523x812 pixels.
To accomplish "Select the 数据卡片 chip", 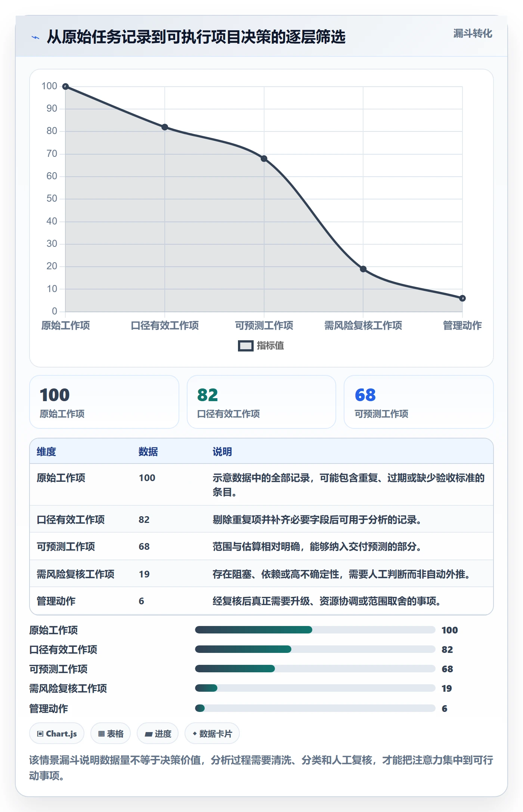I will [x=212, y=734].
